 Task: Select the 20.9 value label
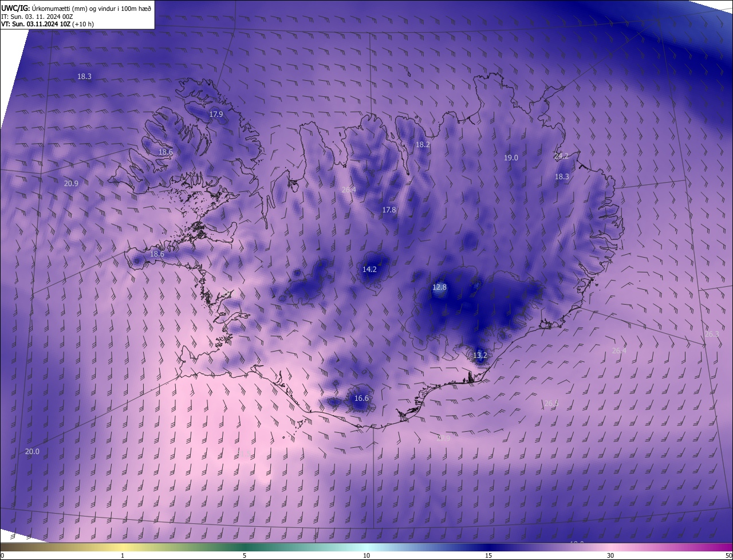click(x=71, y=183)
